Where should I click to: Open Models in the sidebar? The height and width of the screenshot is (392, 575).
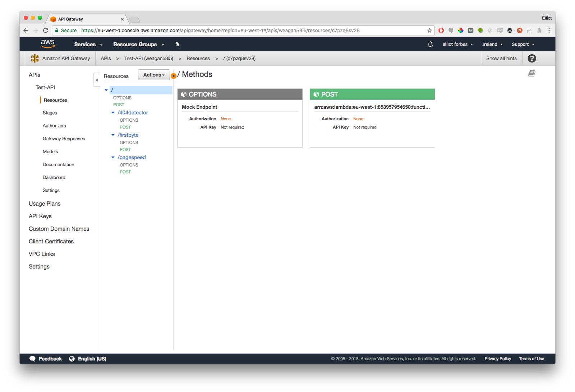pos(50,151)
